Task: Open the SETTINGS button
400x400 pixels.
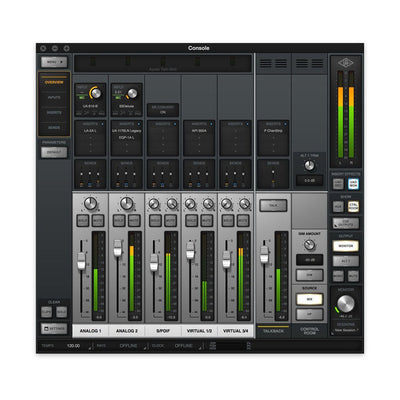Action: pos(54,329)
